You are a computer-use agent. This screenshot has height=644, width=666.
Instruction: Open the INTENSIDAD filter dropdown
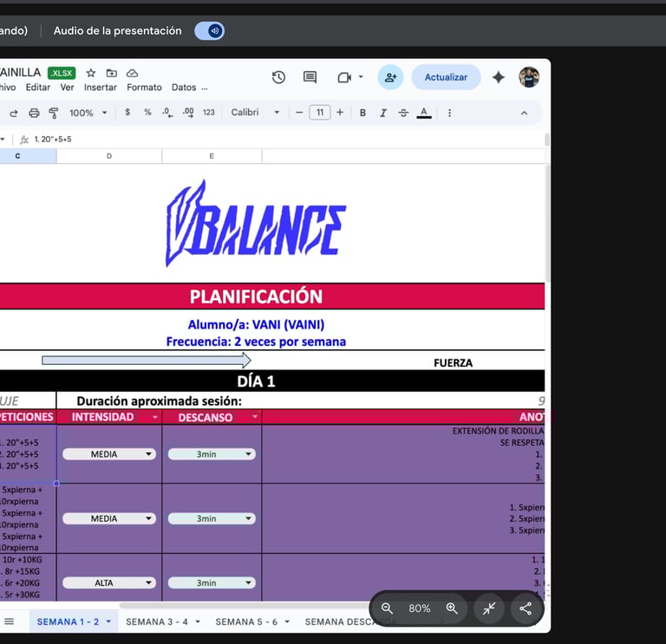(155, 417)
